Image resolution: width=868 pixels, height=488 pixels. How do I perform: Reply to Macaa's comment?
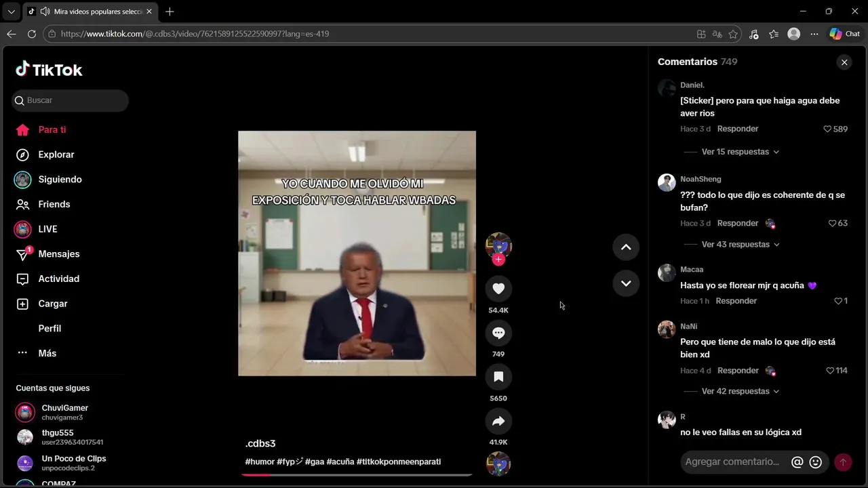point(736,301)
